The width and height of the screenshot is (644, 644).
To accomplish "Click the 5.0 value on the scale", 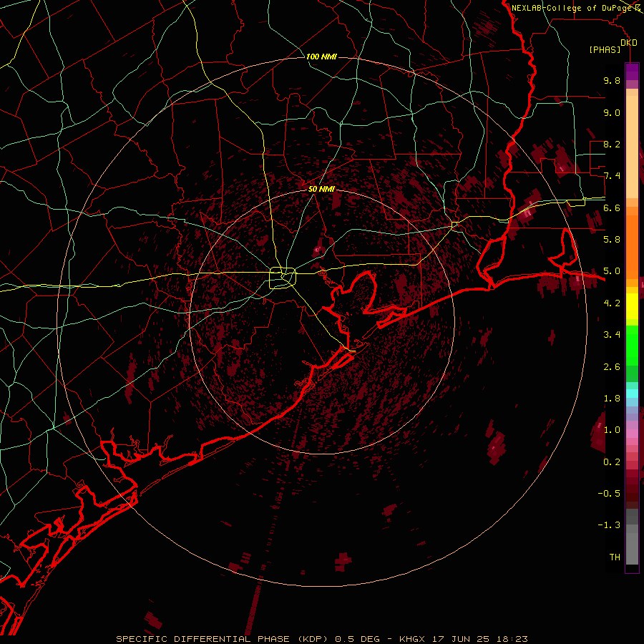I will 612,271.
